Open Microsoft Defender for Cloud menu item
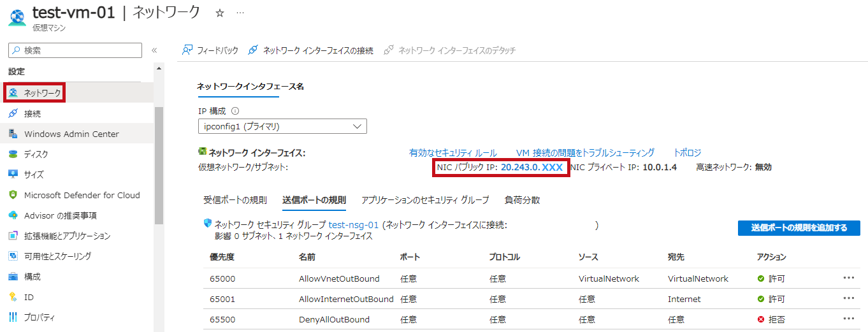 (x=82, y=195)
